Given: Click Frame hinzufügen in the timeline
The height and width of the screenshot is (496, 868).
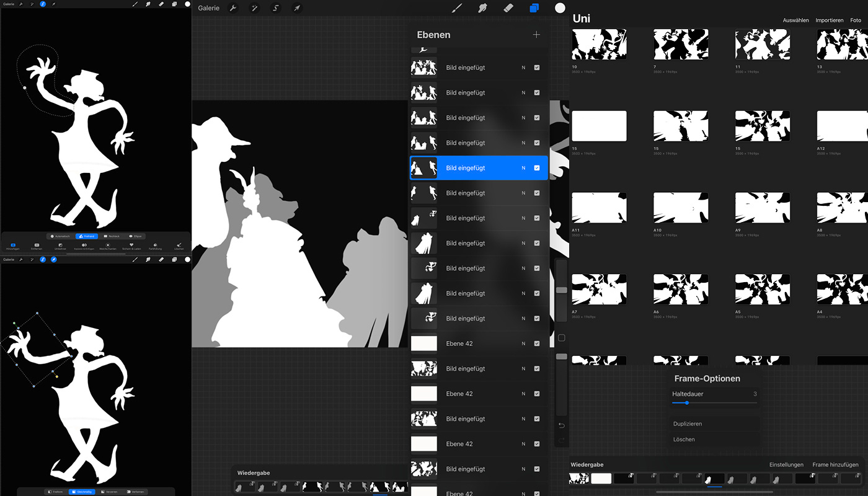Looking at the screenshot, I should pos(835,464).
